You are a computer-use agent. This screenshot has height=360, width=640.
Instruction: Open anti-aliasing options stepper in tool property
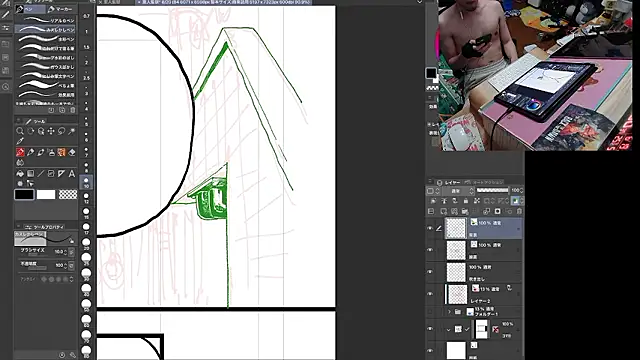click(71, 279)
